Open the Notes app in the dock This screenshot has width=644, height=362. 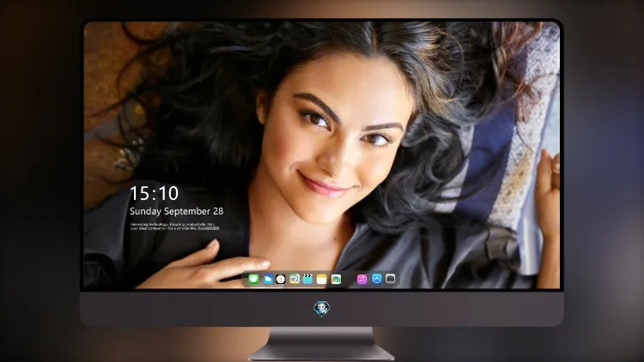[x=322, y=279]
